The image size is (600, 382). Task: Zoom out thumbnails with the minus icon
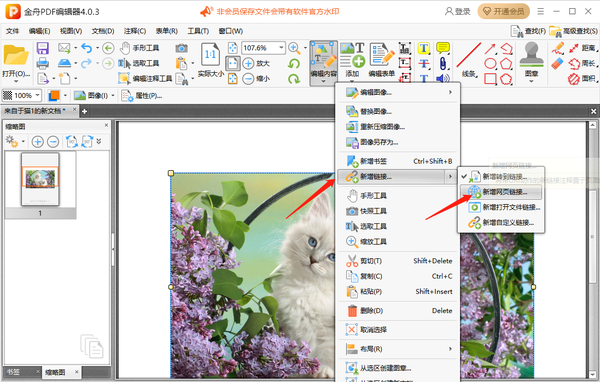(53, 142)
